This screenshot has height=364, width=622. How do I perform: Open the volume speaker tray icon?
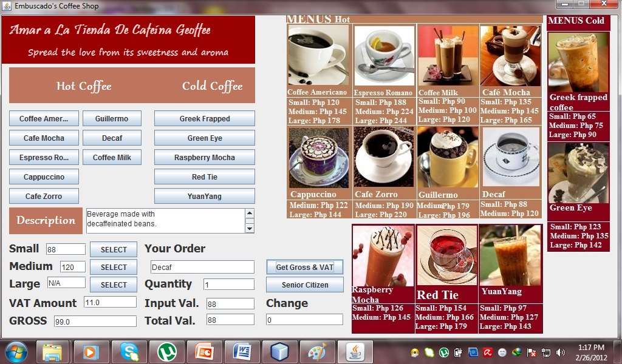(x=561, y=352)
